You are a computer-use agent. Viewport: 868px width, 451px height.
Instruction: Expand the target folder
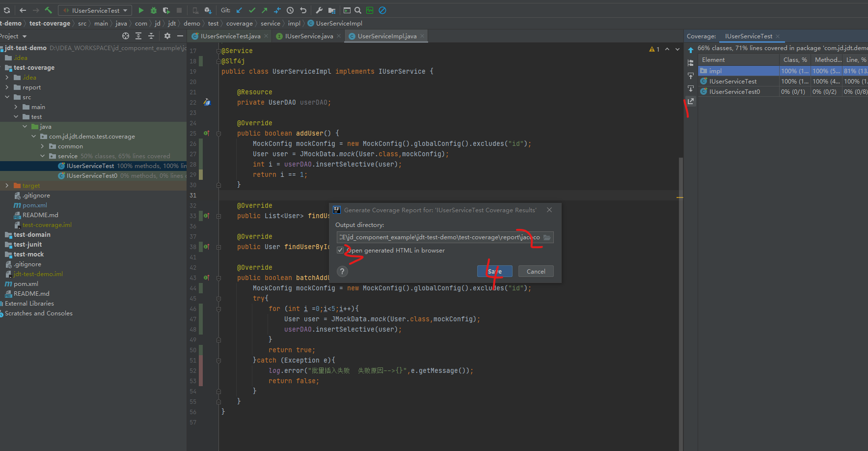point(7,186)
